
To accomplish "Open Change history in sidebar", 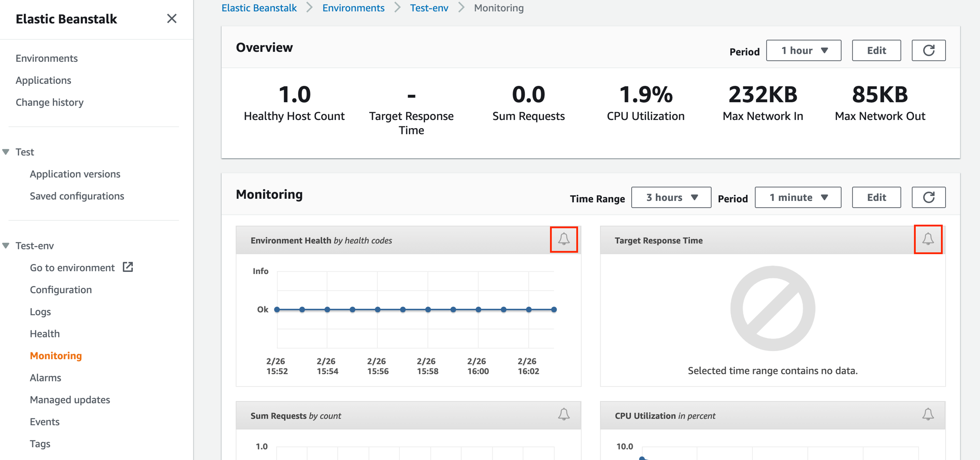I will pos(49,103).
